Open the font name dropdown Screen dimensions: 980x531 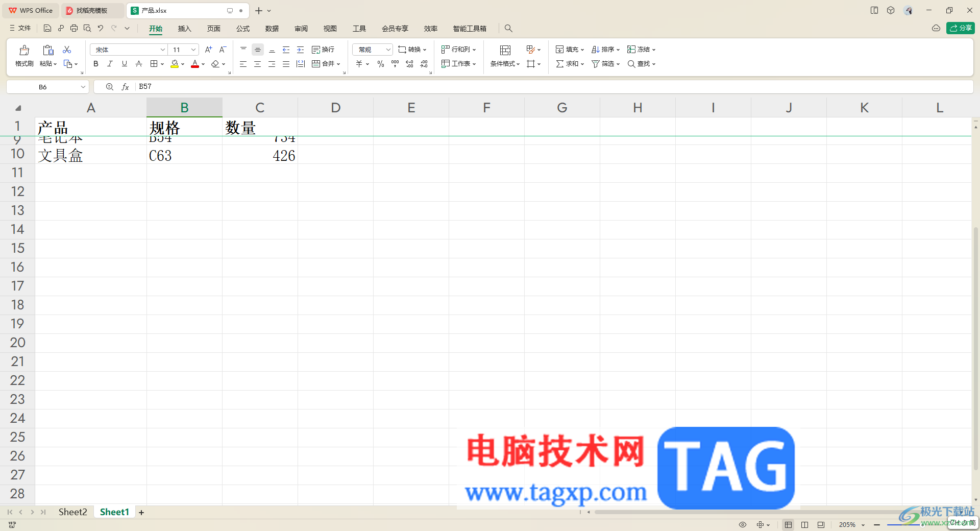[163, 50]
